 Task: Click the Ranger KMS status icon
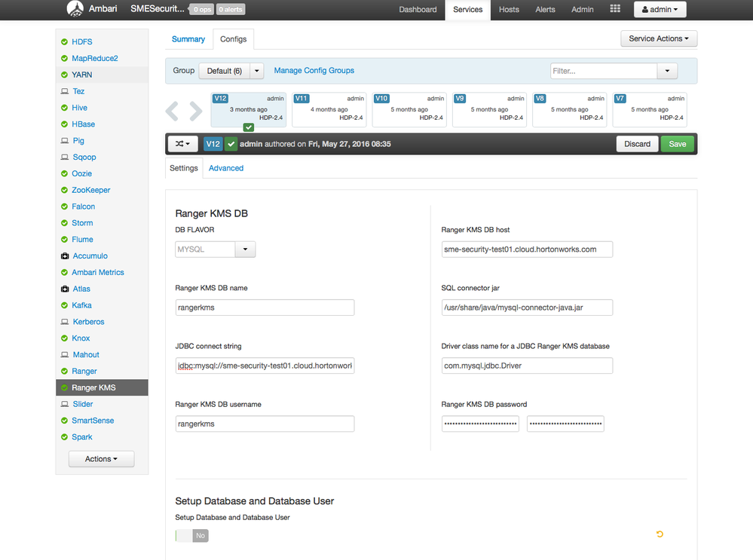point(64,387)
